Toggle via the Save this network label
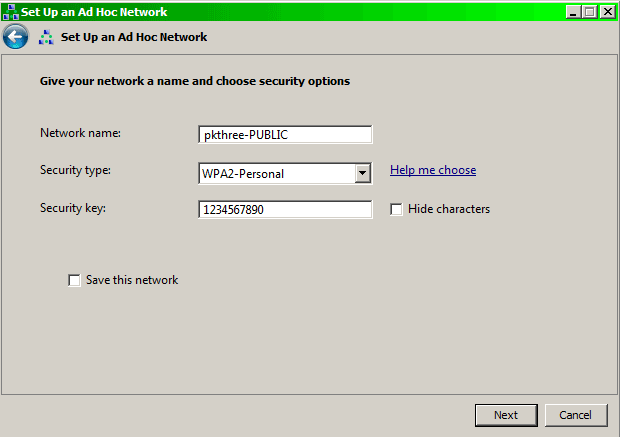 tap(132, 280)
